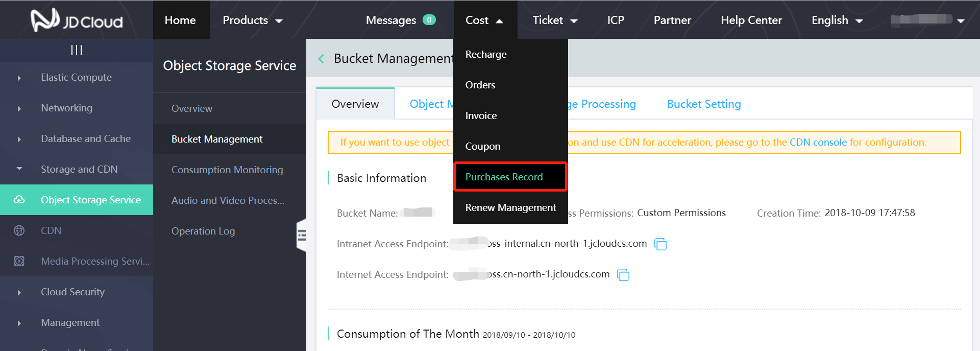
Task: Select Purchases Record from Cost menu
Action: click(510, 177)
